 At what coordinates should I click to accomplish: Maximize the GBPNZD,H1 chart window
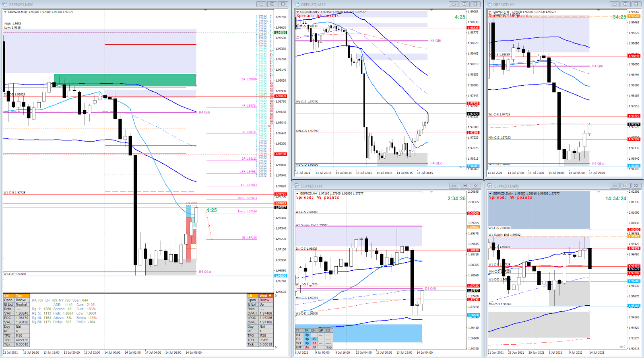(625, 4)
